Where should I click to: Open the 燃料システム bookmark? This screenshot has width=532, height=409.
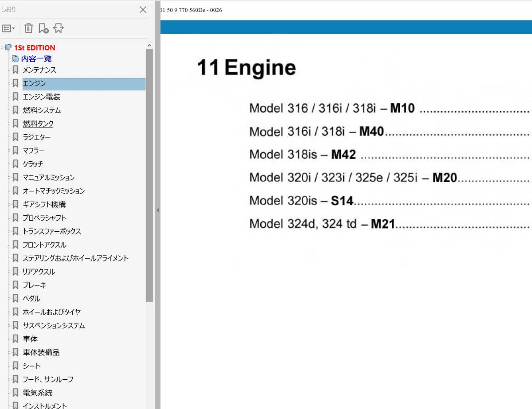pyautogui.click(x=42, y=110)
